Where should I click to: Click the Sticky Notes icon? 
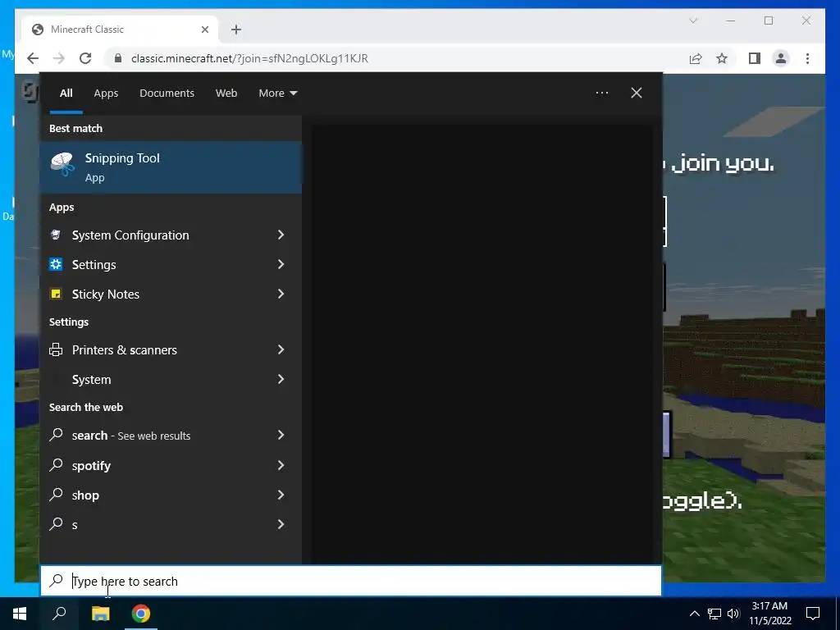tap(56, 294)
